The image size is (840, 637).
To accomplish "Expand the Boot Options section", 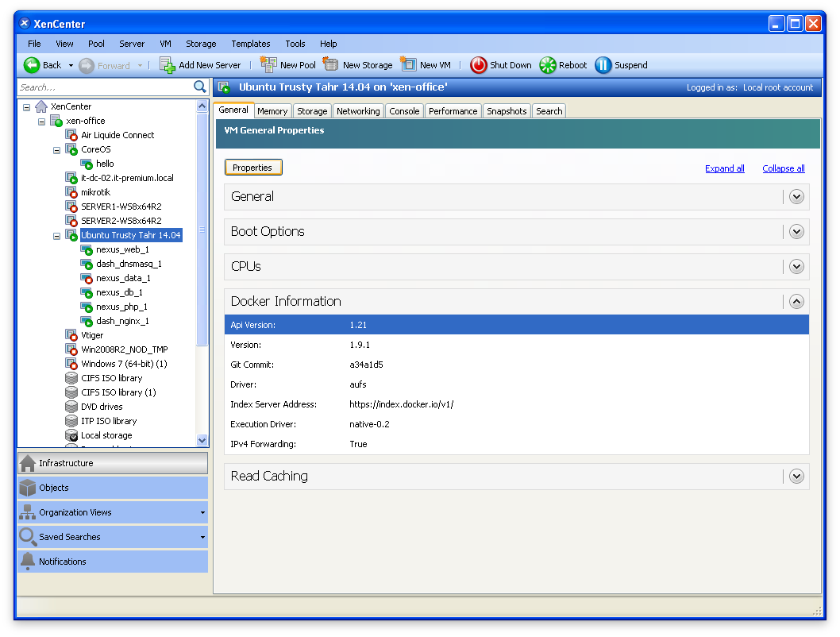I will (x=796, y=231).
